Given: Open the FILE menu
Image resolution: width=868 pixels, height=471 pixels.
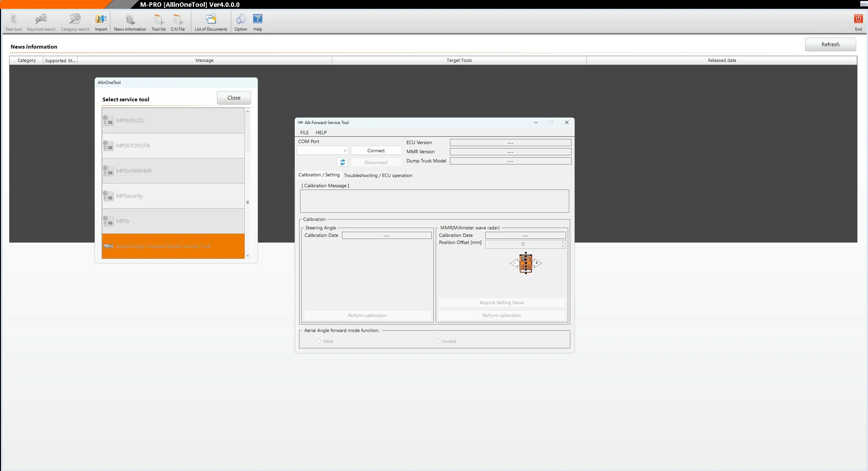Looking at the screenshot, I should [x=304, y=133].
